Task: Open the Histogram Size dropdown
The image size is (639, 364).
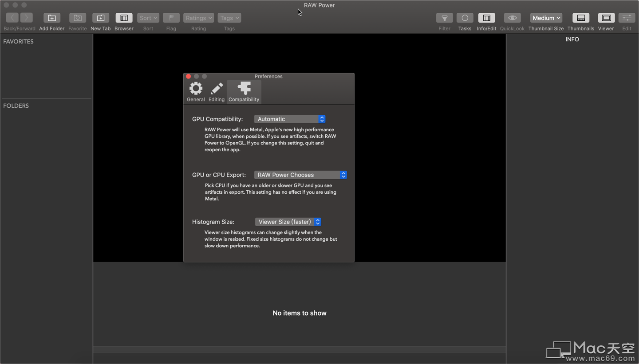Action: (x=288, y=222)
